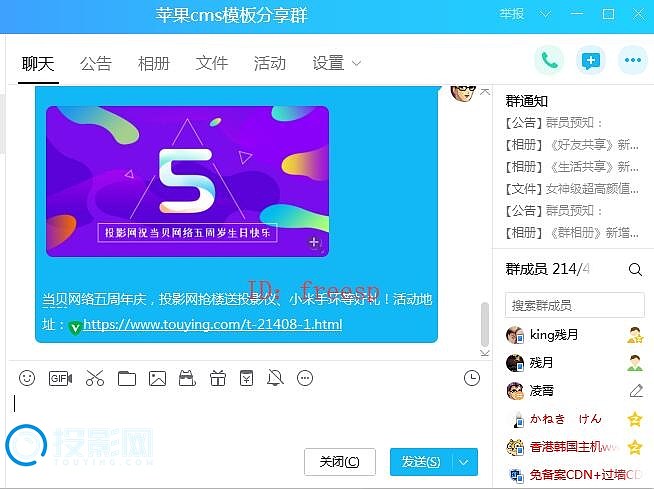Click the sender's avatar in chat
The height and width of the screenshot is (489, 654).
463,93
